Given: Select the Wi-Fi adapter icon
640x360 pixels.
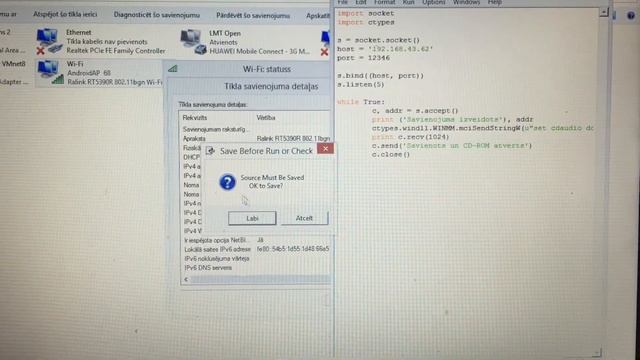Looking at the screenshot, I should coord(49,72).
